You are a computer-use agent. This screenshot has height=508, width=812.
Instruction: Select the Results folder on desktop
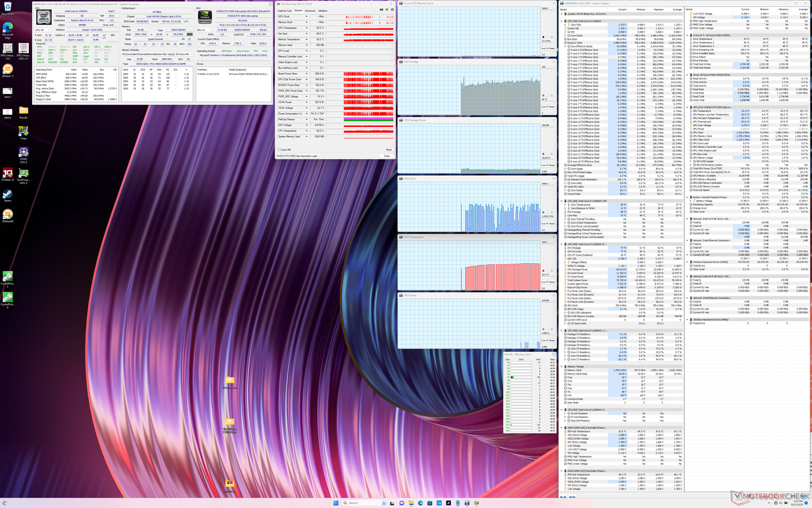(23, 113)
